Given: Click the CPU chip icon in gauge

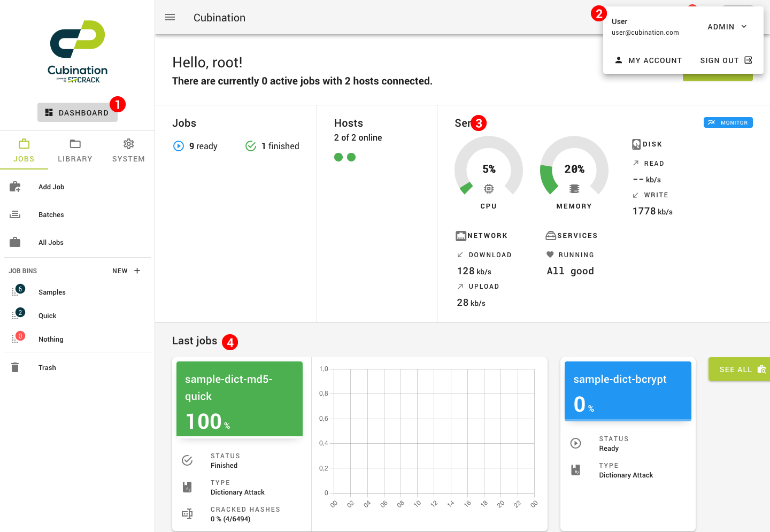Looking at the screenshot, I should 488,189.
